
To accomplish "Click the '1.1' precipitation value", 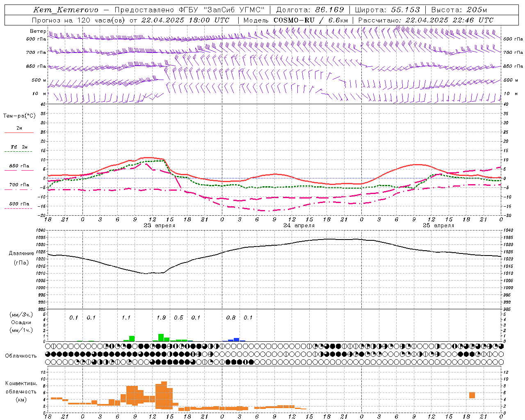I will pyautogui.click(x=126, y=318).
